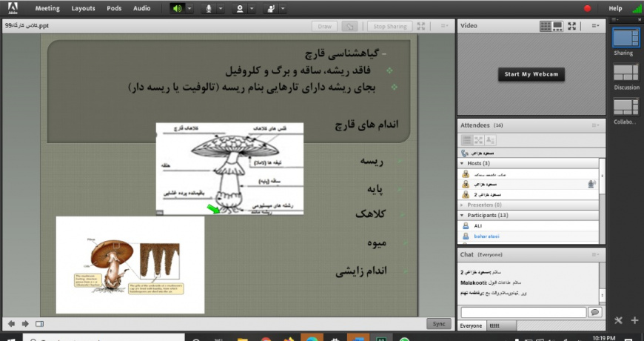Click Start My Webcam button

click(531, 74)
